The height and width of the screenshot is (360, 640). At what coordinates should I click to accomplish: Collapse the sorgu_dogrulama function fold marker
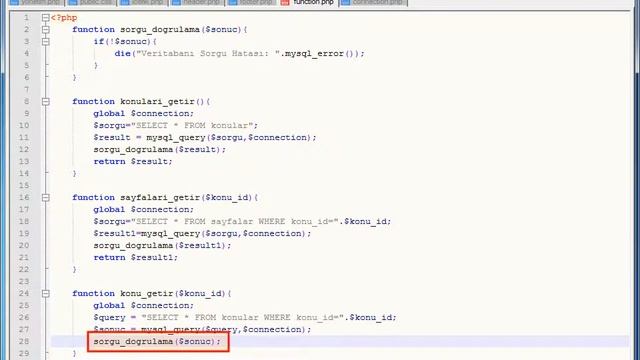45,29
